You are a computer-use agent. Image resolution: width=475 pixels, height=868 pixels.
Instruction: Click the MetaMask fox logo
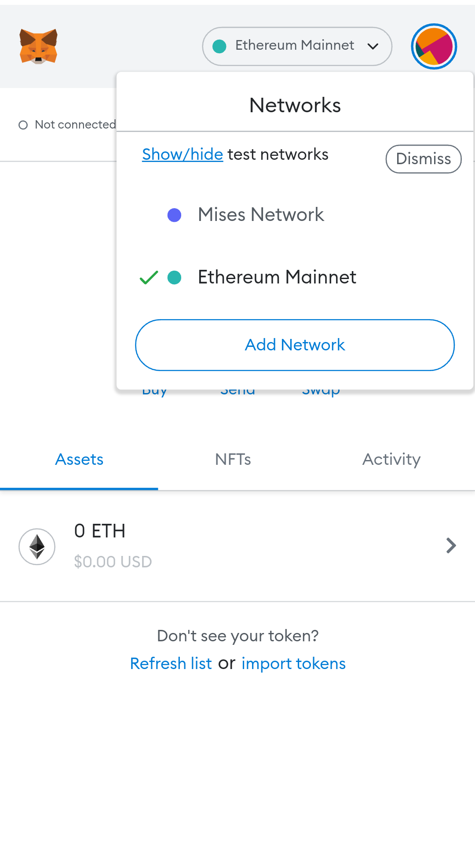coord(39,47)
